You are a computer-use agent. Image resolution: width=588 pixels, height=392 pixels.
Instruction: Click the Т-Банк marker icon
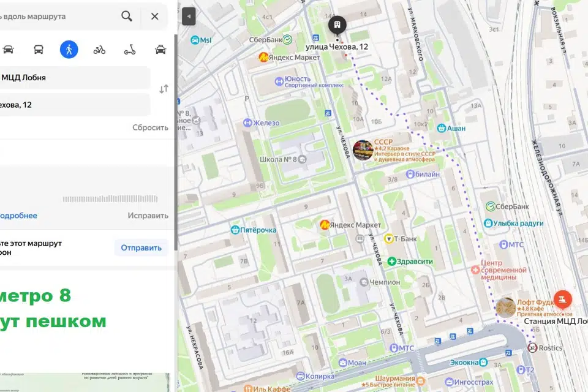pyautogui.click(x=388, y=239)
